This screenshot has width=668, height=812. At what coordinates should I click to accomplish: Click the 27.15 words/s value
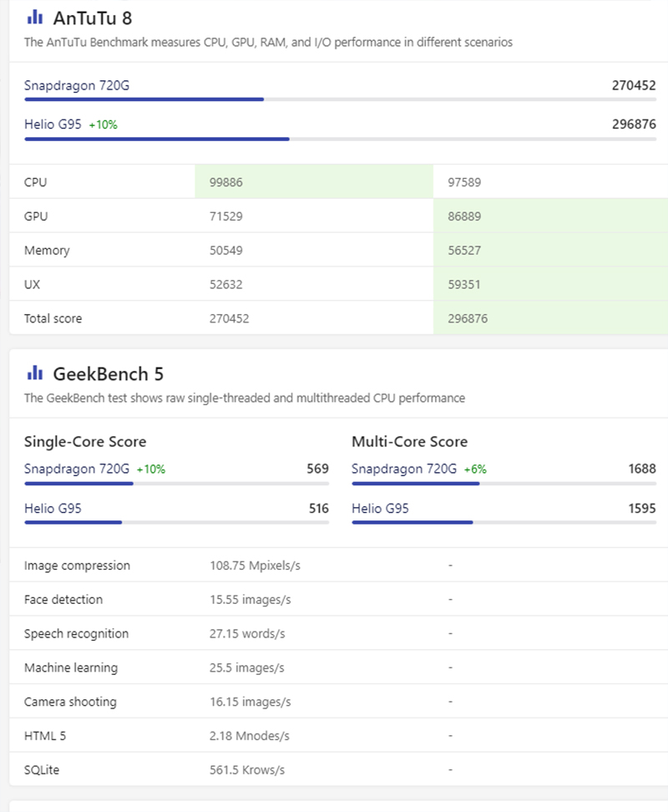click(247, 634)
